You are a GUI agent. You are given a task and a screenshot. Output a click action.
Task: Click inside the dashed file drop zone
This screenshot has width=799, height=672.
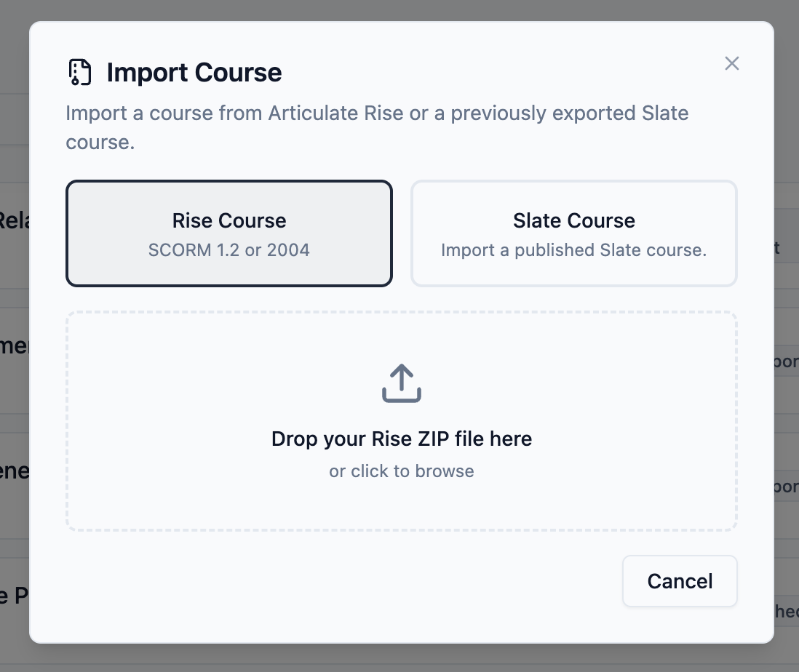[x=401, y=420]
